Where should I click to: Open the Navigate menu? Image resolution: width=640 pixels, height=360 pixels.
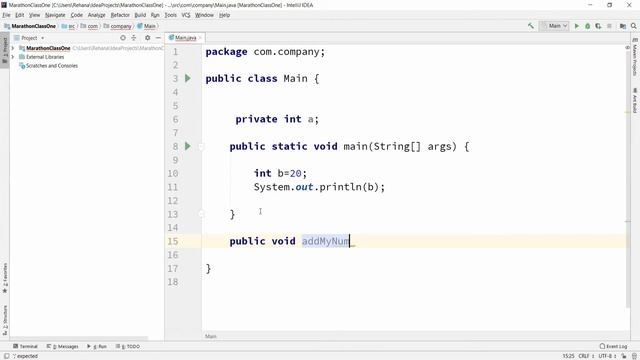(55, 15)
